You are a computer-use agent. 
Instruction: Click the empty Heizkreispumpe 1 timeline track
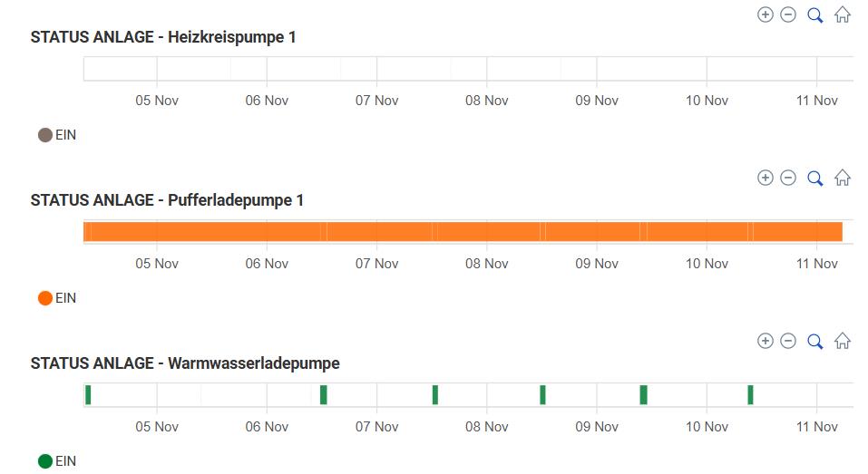click(x=463, y=69)
